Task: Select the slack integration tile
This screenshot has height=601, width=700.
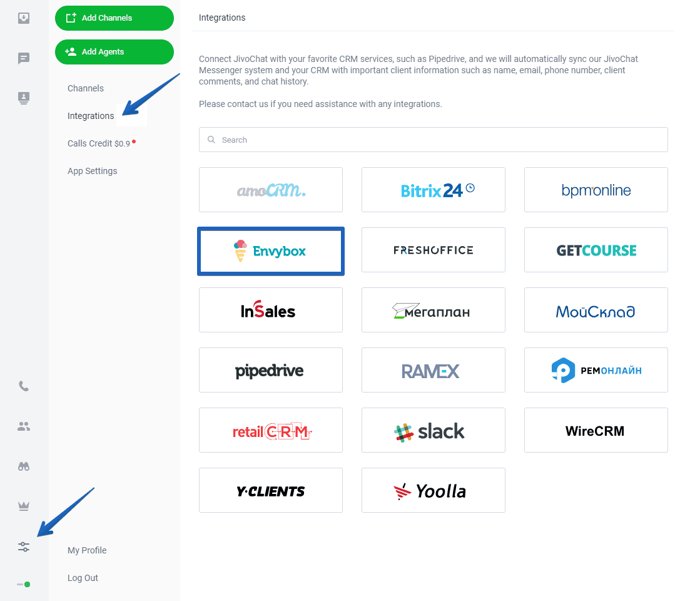Action: click(x=433, y=430)
